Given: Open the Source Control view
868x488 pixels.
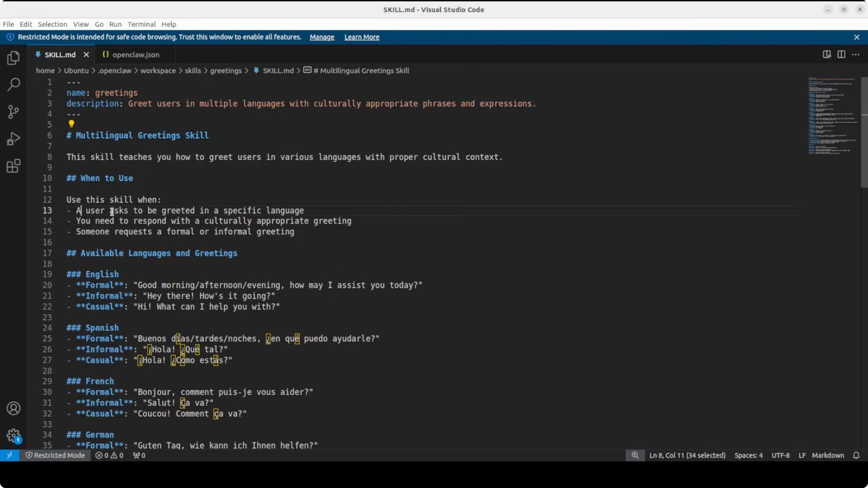Looking at the screenshot, I should (x=13, y=112).
